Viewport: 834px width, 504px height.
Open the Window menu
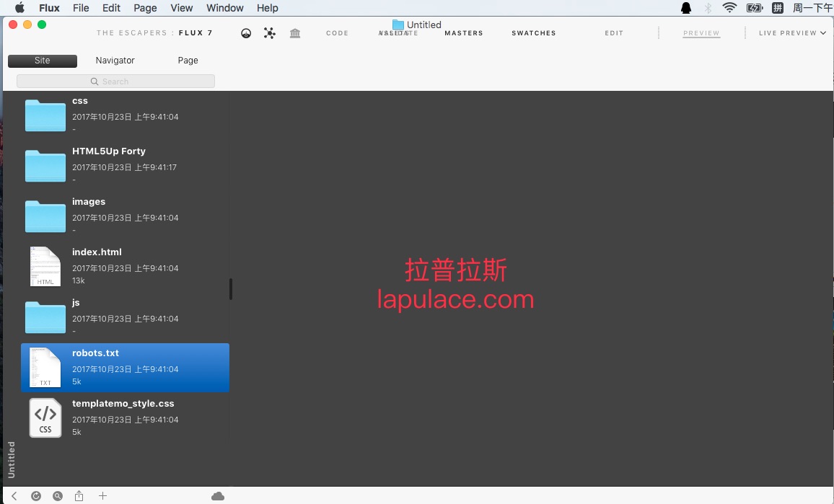[225, 8]
